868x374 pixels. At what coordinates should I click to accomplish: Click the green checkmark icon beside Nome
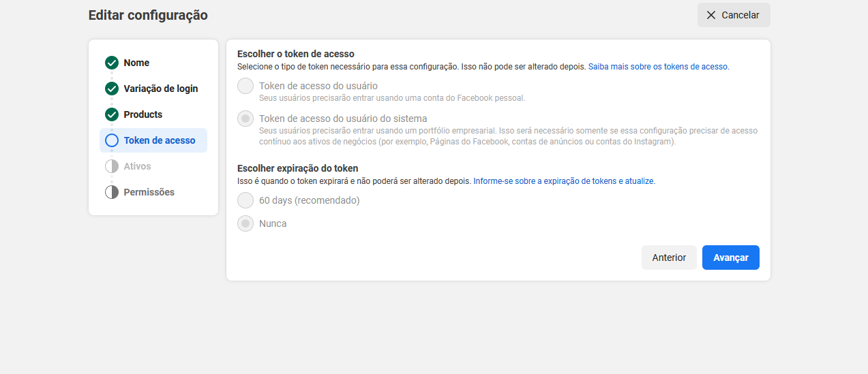[x=112, y=63]
